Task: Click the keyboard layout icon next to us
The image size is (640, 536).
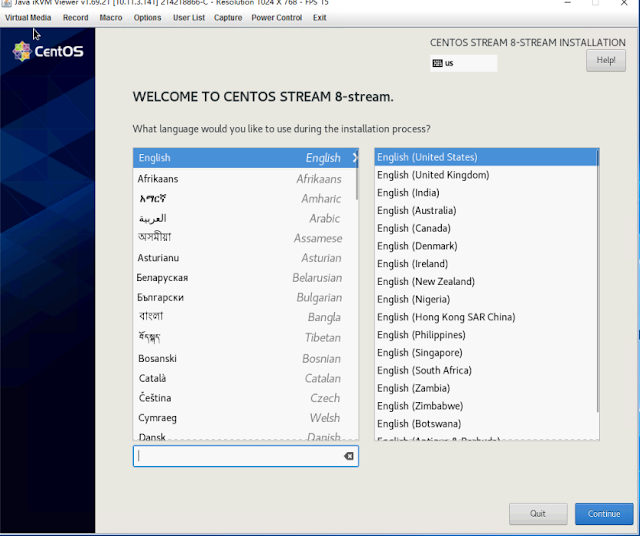Action: [x=438, y=63]
